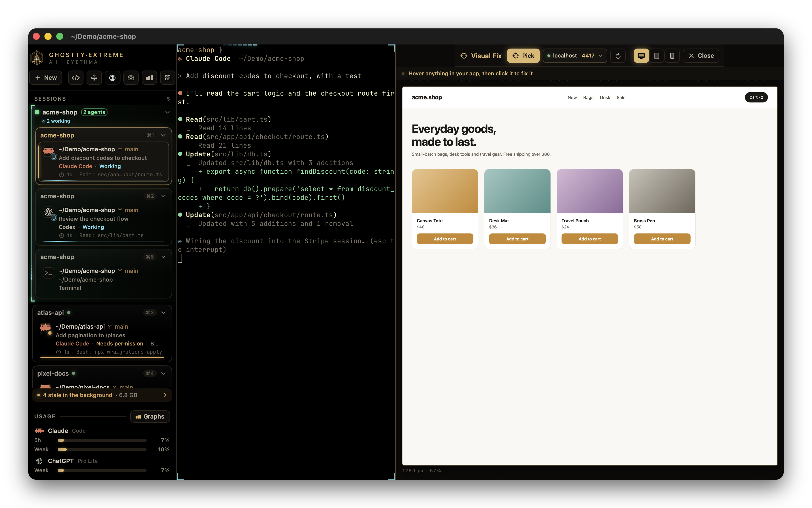This screenshot has height=508, width=812.
Task: Click the ChatGPT icon in Usage section
Action: tap(39, 461)
